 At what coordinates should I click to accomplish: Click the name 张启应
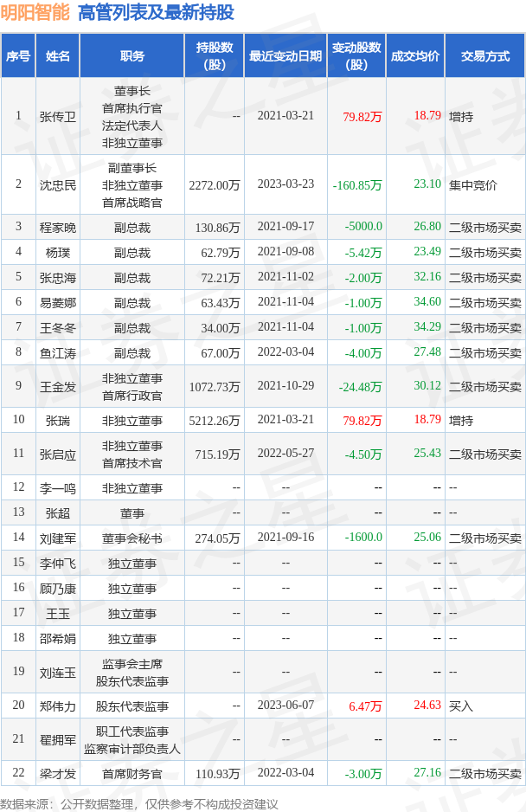pyautogui.click(x=57, y=454)
